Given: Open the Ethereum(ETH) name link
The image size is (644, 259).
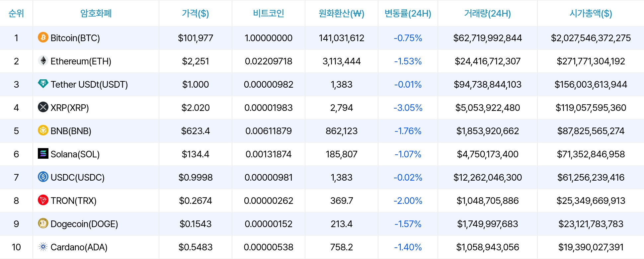Looking at the screenshot, I should pyautogui.click(x=81, y=61).
